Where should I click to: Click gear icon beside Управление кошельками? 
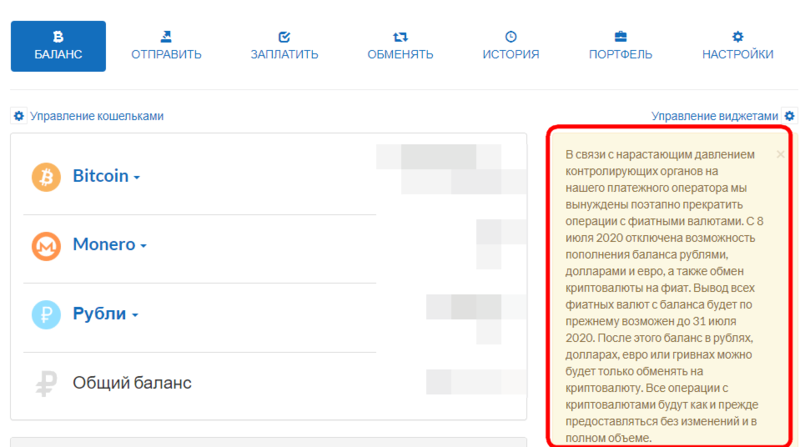18,116
